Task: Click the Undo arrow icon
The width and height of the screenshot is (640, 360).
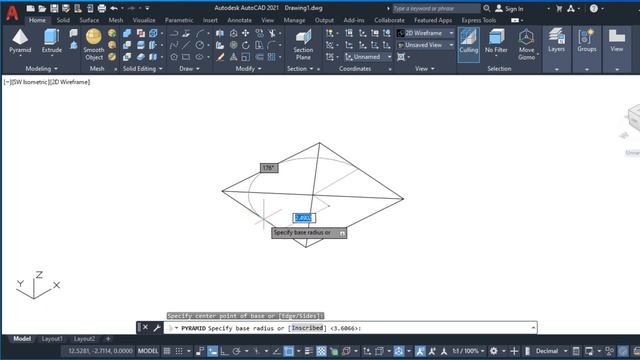Action: [114, 8]
